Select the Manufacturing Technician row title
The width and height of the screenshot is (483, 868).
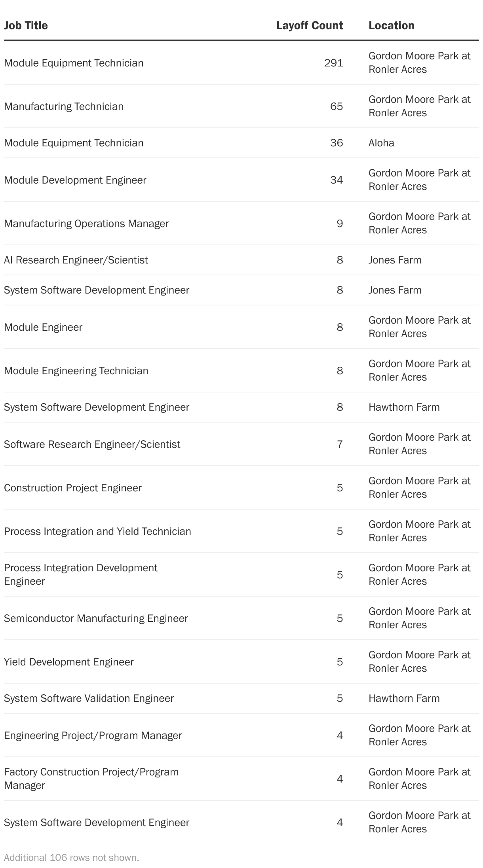click(x=64, y=106)
